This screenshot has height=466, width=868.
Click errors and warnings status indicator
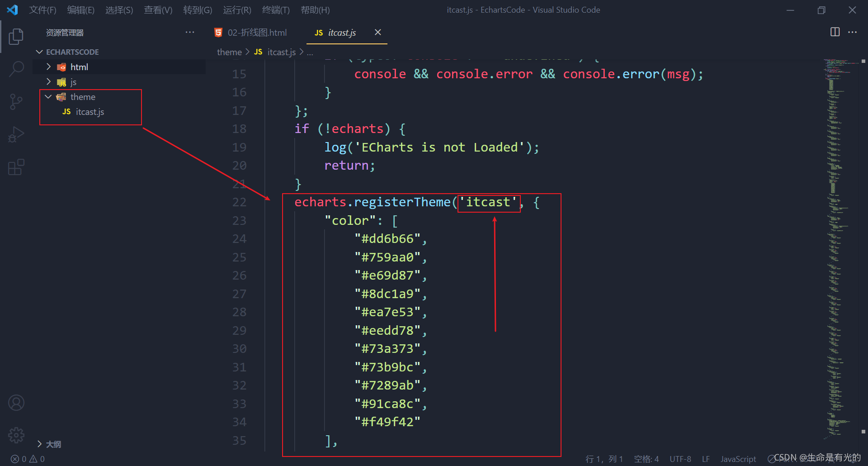click(x=28, y=459)
